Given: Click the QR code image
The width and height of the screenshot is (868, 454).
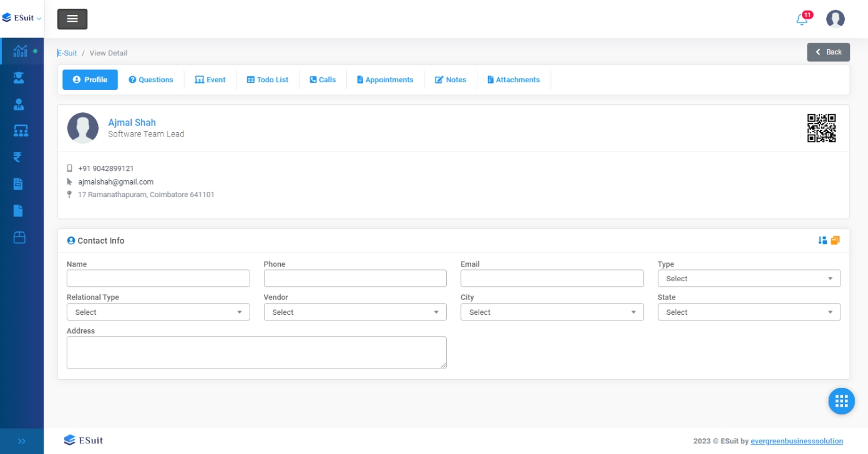Looking at the screenshot, I should (821, 128).
